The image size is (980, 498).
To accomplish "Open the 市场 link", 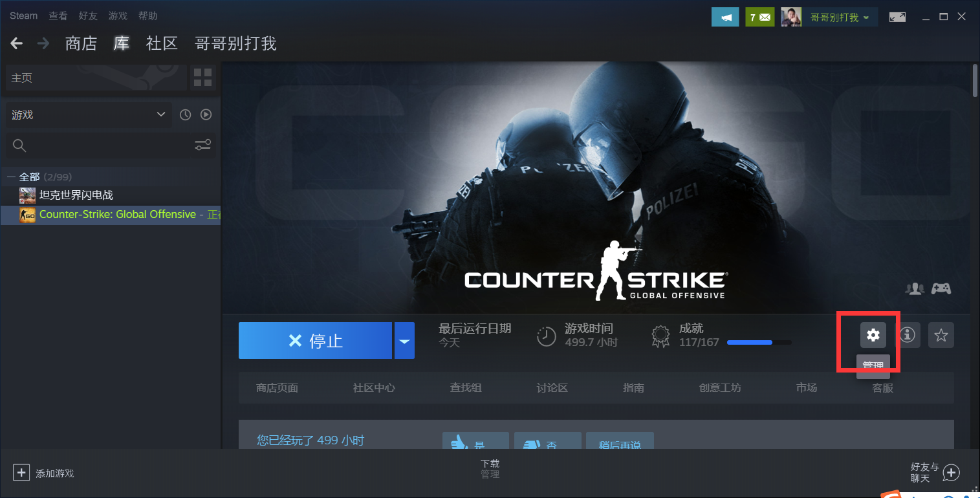I will [x=807, y=388].
